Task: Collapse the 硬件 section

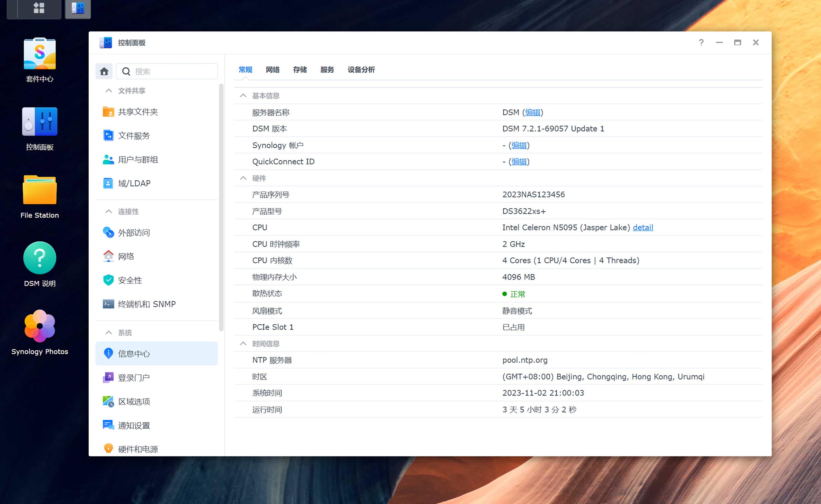Action: pos(243,178)
